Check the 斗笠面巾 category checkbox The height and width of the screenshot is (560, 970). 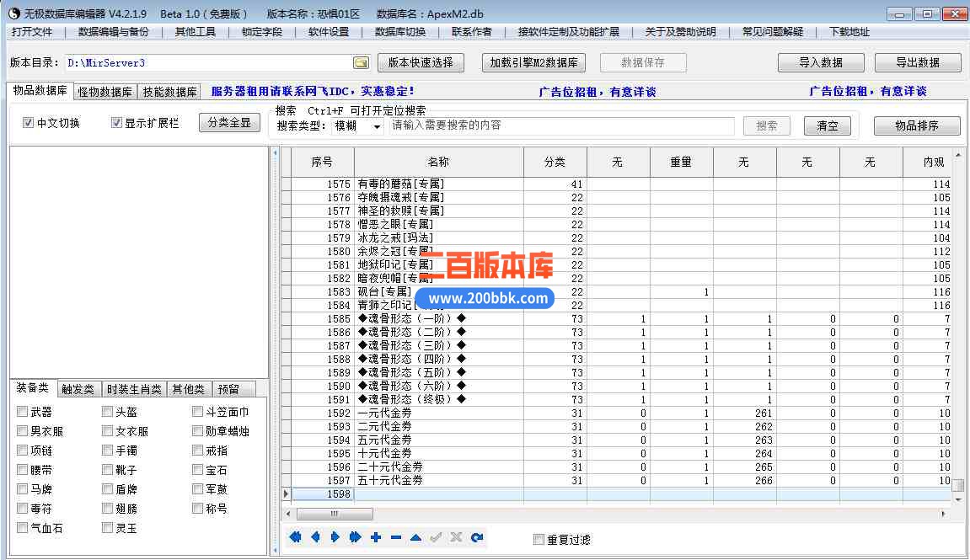click(x=197, y=412)
